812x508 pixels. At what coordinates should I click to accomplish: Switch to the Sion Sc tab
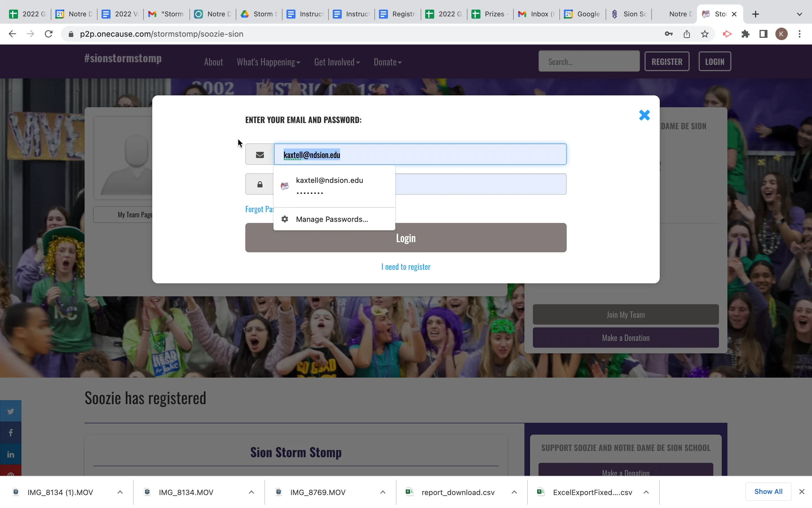pos(629,14)
